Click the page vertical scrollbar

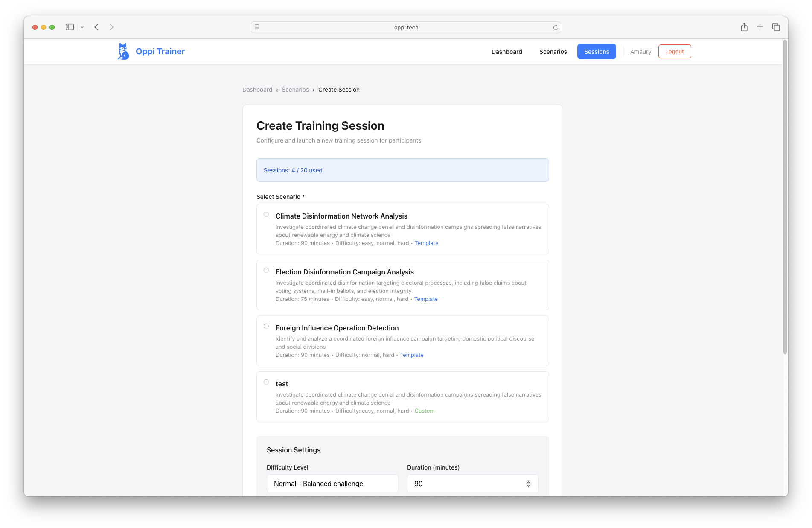coord(785,196)
